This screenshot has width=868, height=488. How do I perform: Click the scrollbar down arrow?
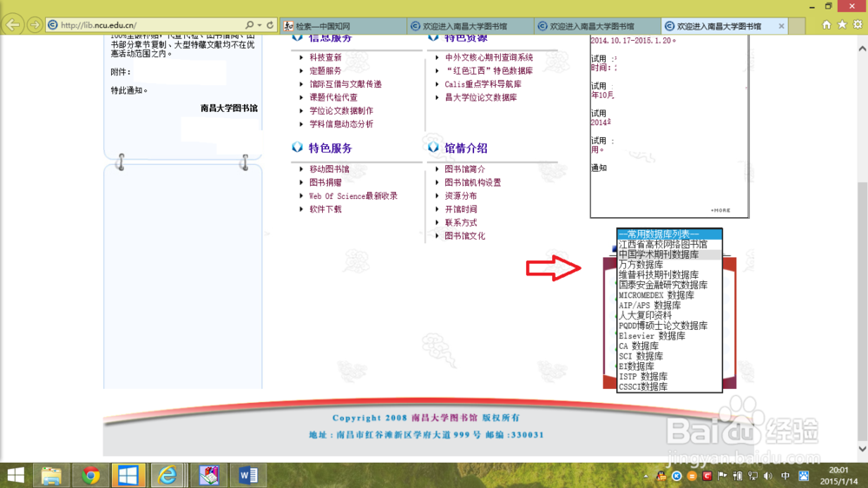click(863, 449)
